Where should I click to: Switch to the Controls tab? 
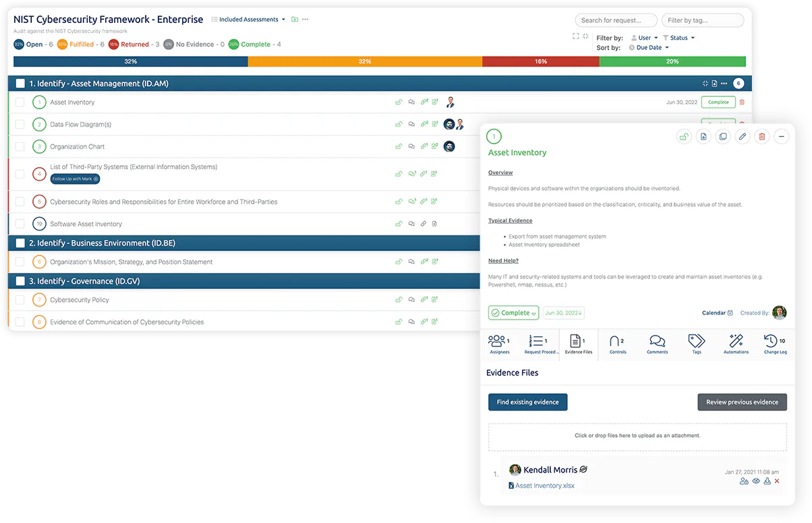coord(618,344)
